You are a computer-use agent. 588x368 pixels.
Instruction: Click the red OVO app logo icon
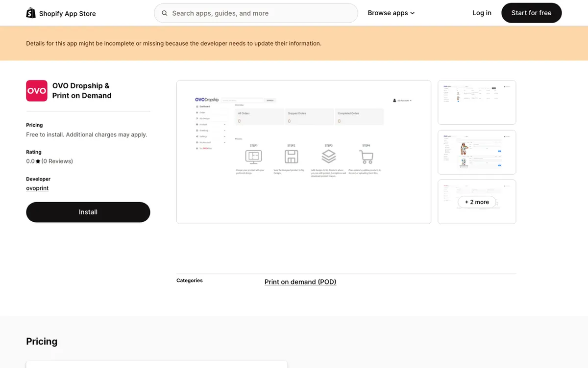coord(37,91)
